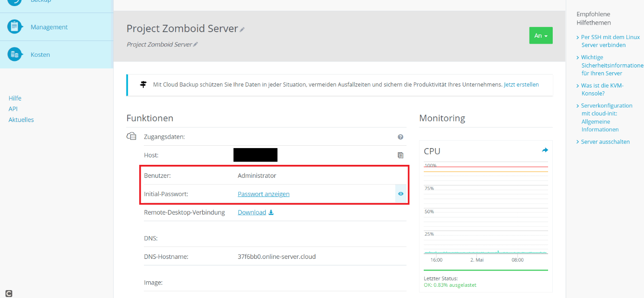This screenshot has height=298, width=644.
Task: Open the Backup menu item
Action: (41, 1)
